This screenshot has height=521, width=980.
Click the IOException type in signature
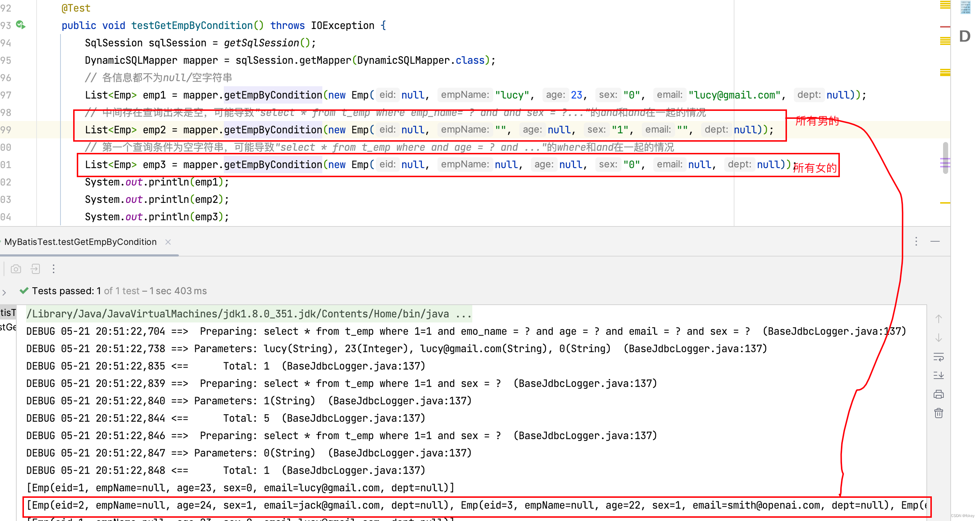pos(342,25)
